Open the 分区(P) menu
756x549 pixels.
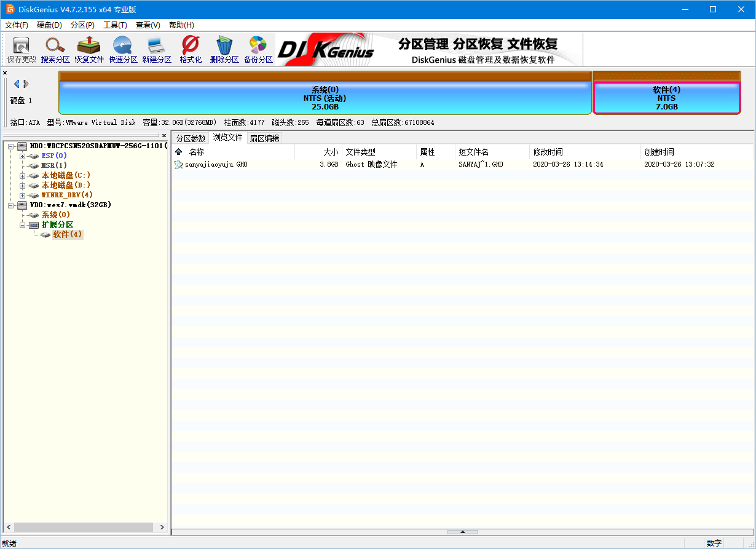click(82, 25)
